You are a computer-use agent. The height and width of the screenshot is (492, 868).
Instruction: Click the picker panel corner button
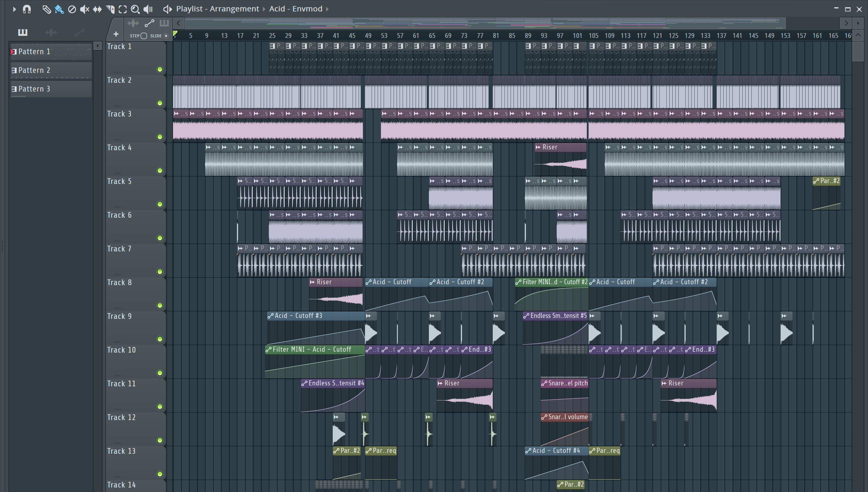[x=97, y=46]
